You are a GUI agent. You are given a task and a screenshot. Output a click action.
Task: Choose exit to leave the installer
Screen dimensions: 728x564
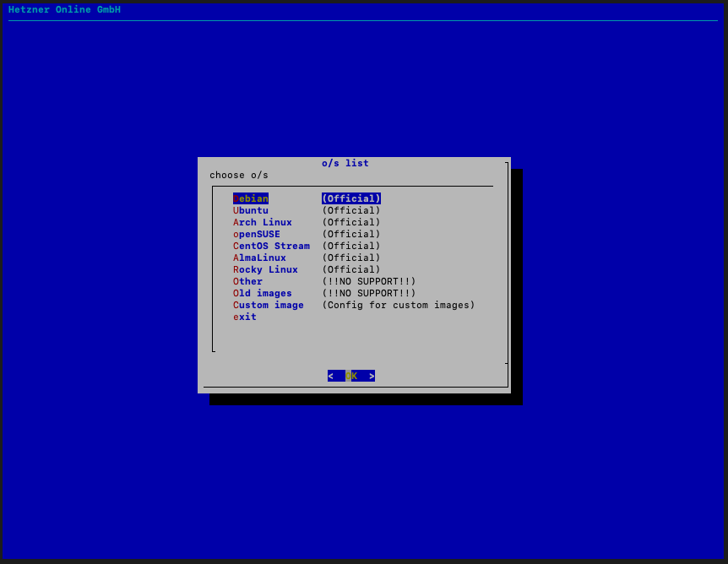[244, 317]
